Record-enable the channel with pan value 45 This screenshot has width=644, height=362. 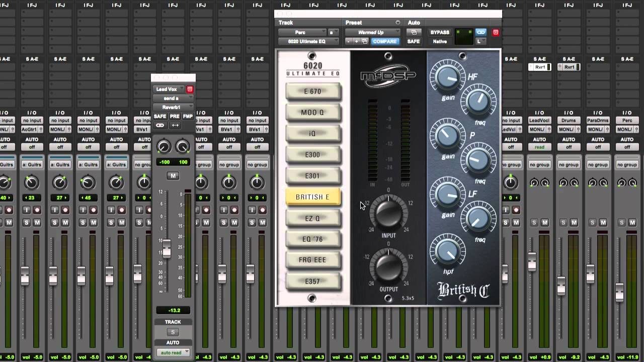(94, 210)
